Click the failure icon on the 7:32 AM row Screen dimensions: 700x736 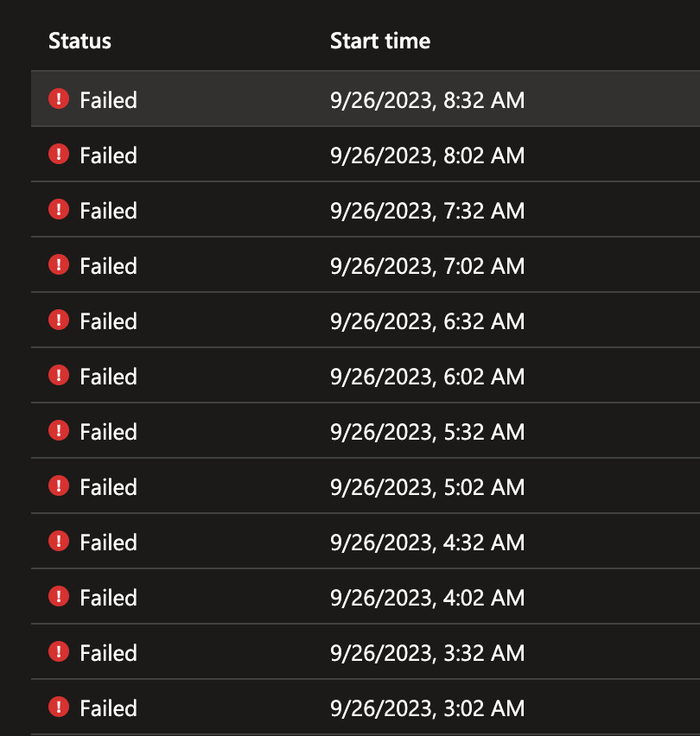(x=59, y=210)
